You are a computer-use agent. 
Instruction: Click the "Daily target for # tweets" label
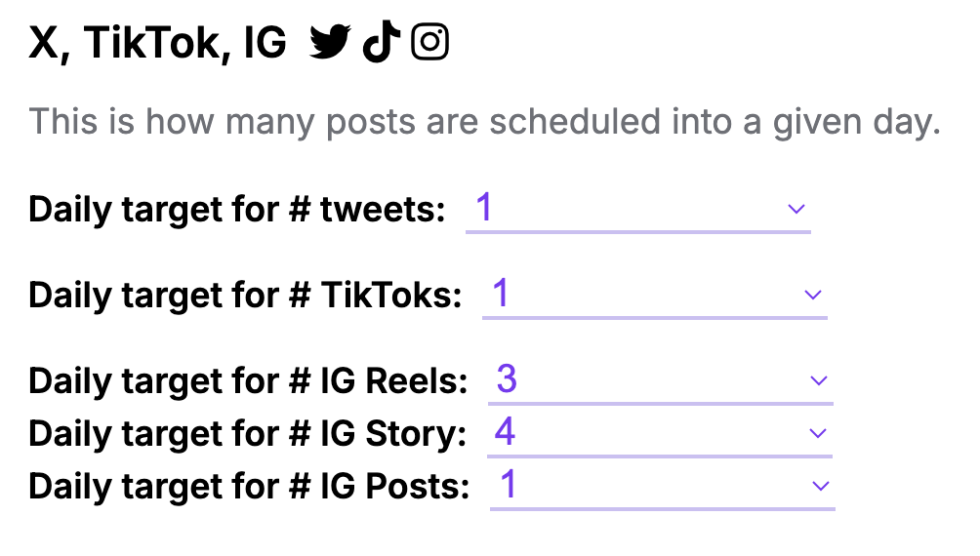point(237,209)
